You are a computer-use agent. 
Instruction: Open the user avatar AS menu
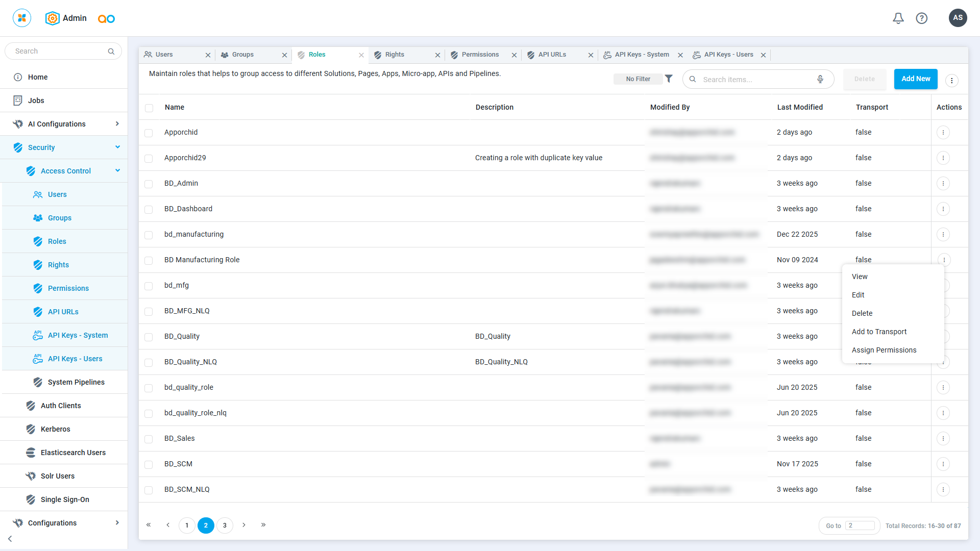pos(958,18)
